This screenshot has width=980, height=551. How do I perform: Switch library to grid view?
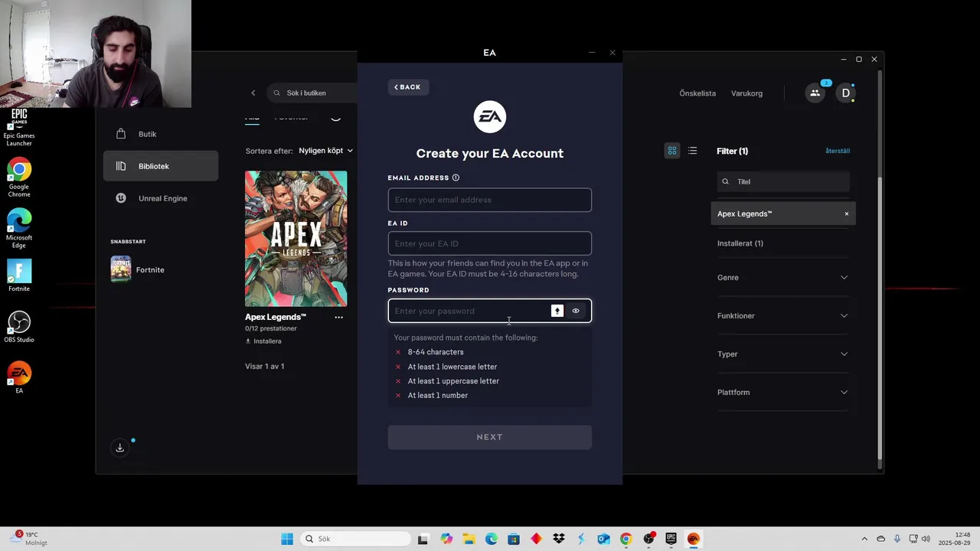[x=672, y=151]
